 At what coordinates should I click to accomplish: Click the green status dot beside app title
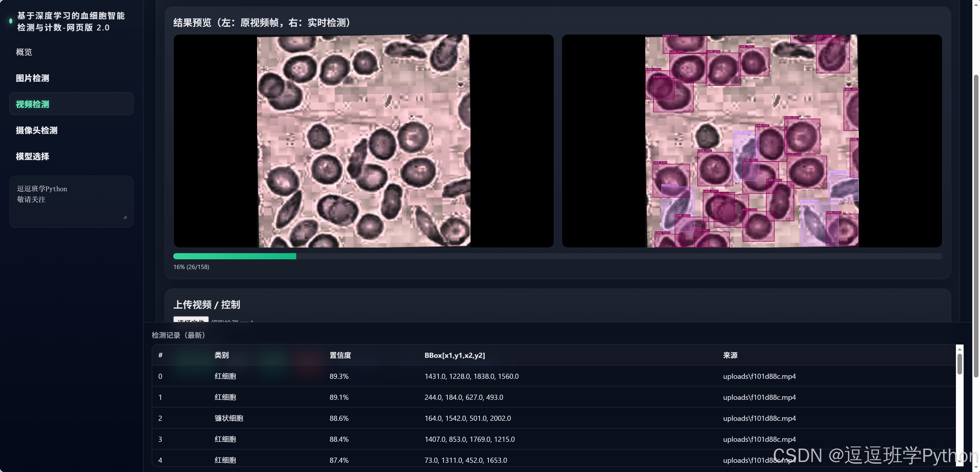pyautogui.click(x=11, y=21)
